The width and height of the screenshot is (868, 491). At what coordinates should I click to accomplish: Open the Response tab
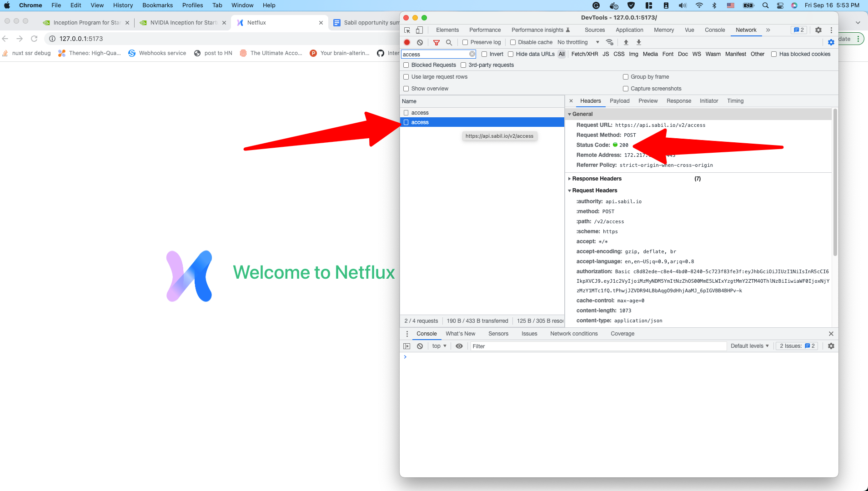click(679, 101)
